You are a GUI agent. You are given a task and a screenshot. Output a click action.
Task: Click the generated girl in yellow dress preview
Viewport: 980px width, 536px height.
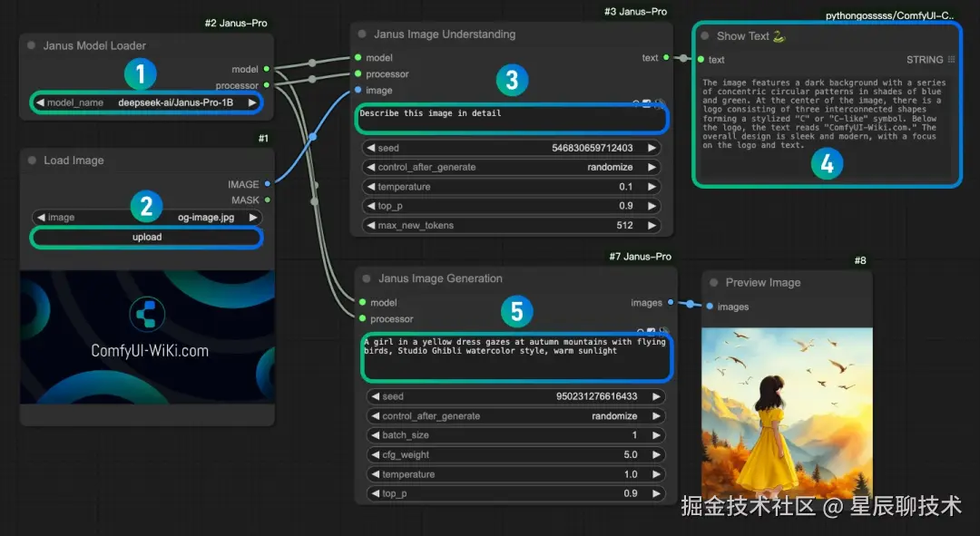click(x=787, y=413)
